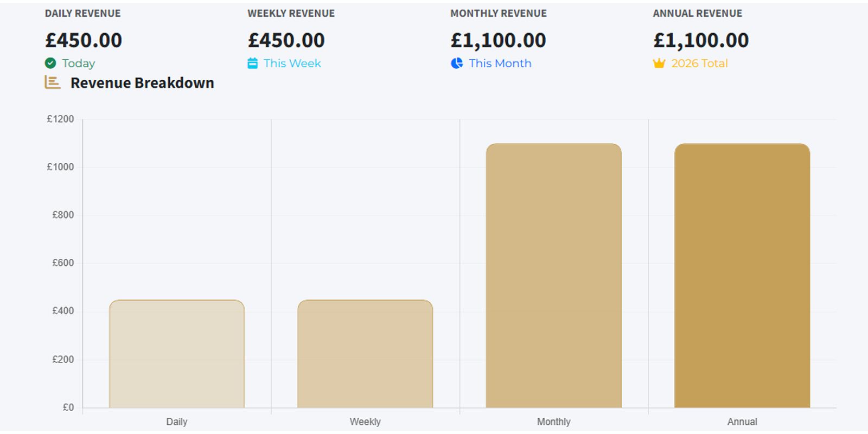Click the Weekly revenue bar

(365, 354)
